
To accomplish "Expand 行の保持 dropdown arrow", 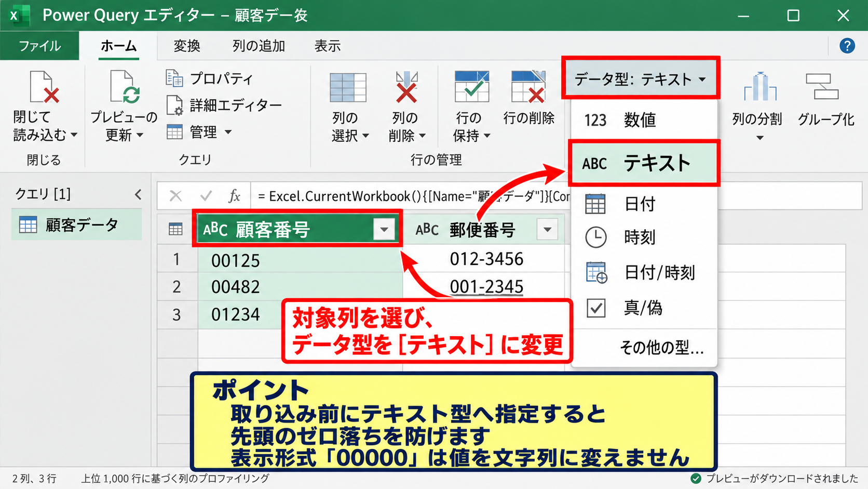I will pyautogui.click(x=487, y=136).
